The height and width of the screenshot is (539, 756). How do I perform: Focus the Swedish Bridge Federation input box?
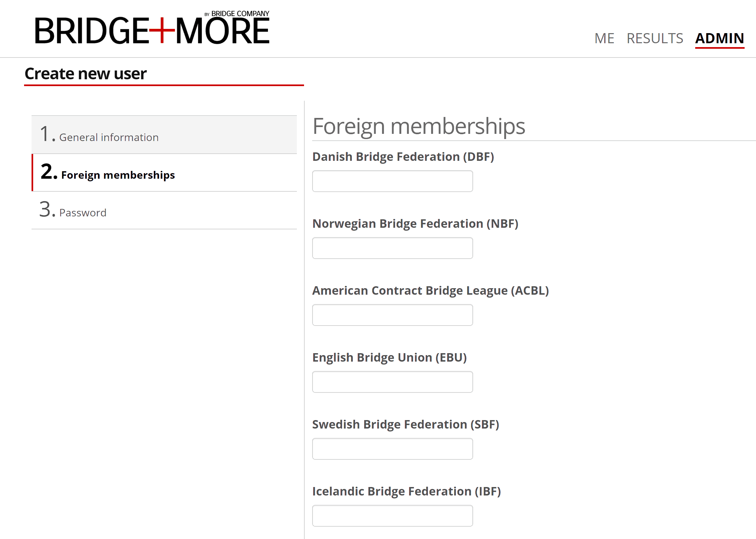392,449
